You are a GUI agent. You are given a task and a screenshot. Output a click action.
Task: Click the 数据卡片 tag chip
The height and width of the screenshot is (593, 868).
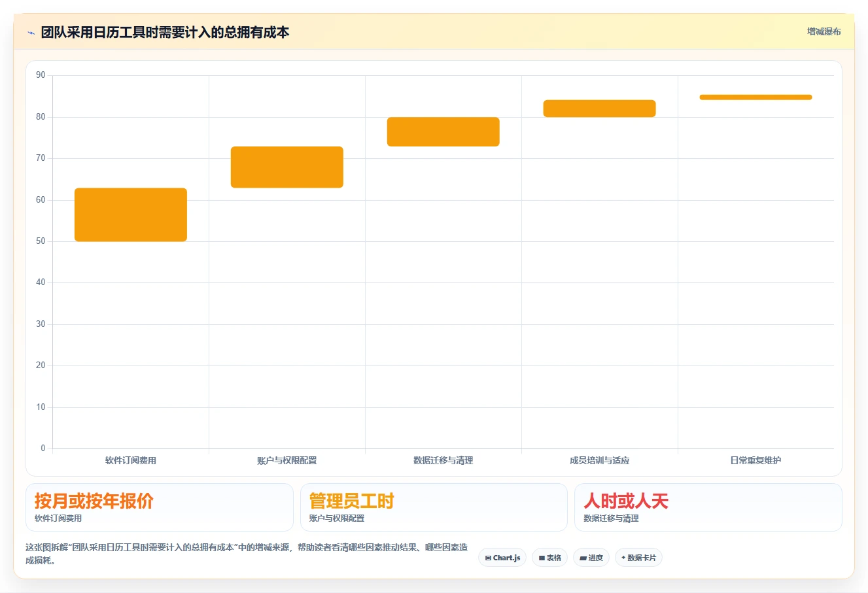(x=638, y=558)
